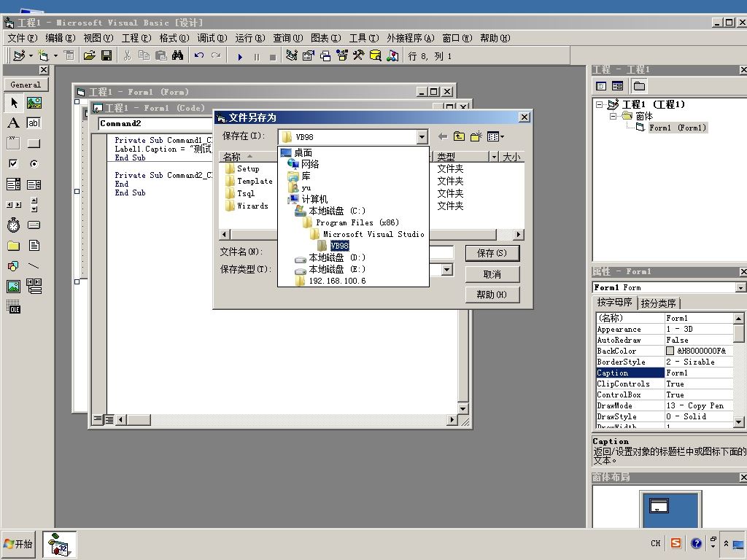The height and width of the screenshot is (560, 747).
Task: Select the Line tool in toolbox
Action: click(34, 265)
